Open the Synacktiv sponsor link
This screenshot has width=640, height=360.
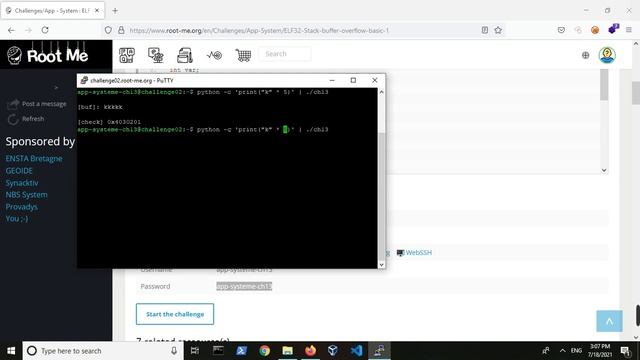tap(22, 183)
